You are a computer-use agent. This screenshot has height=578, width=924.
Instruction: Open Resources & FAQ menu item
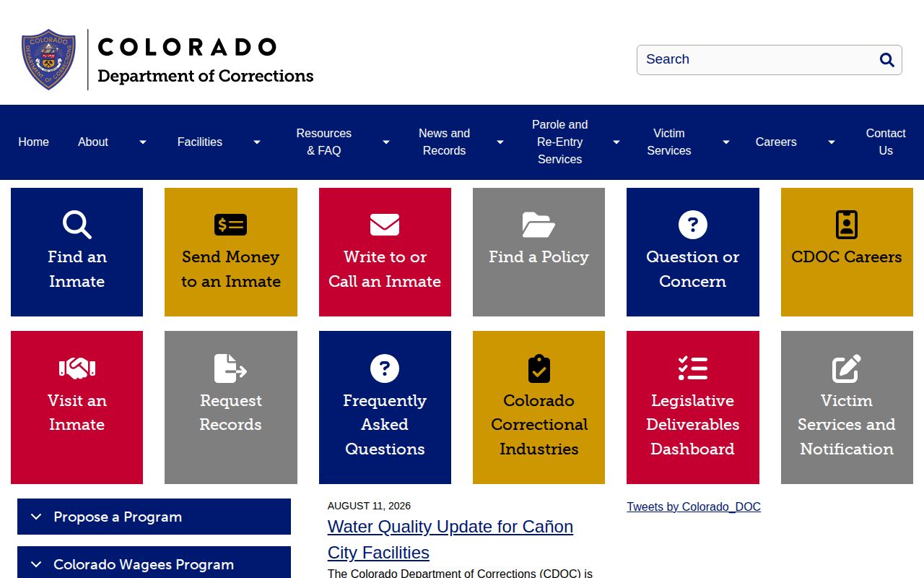[324, 142]
